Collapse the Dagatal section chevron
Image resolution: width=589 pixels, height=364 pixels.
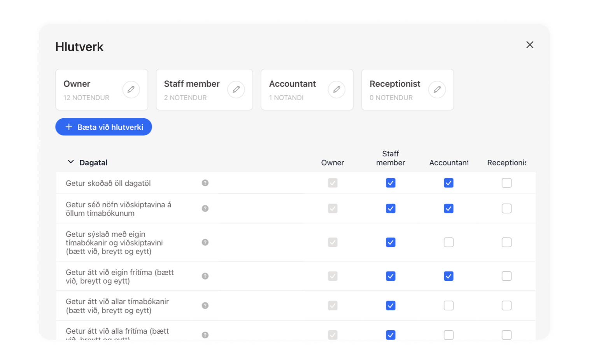[x=71, y=162]
